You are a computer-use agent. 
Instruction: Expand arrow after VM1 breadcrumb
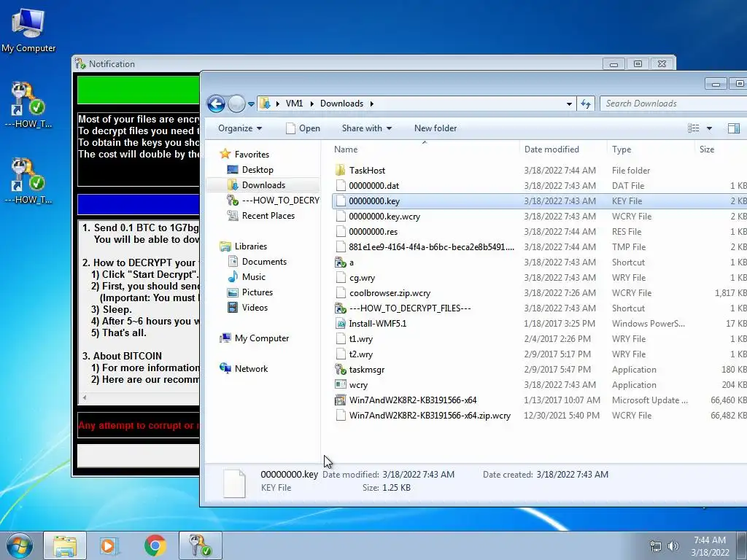tap(311, 104)
